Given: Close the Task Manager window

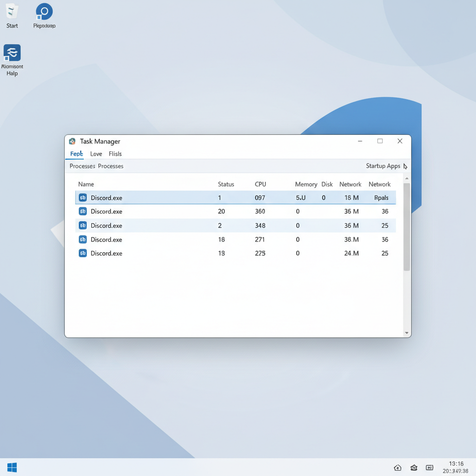Looking at the screenshot, I should 400,141.
